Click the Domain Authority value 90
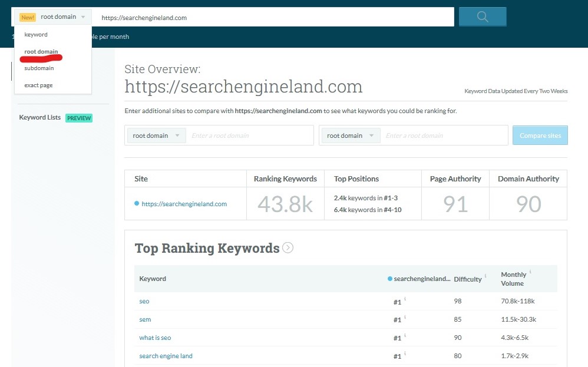 [x=528, y=204]
